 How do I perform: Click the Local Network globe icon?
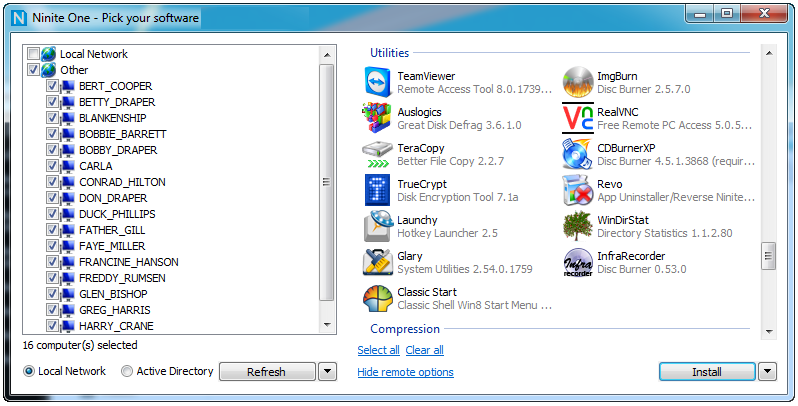49,54
